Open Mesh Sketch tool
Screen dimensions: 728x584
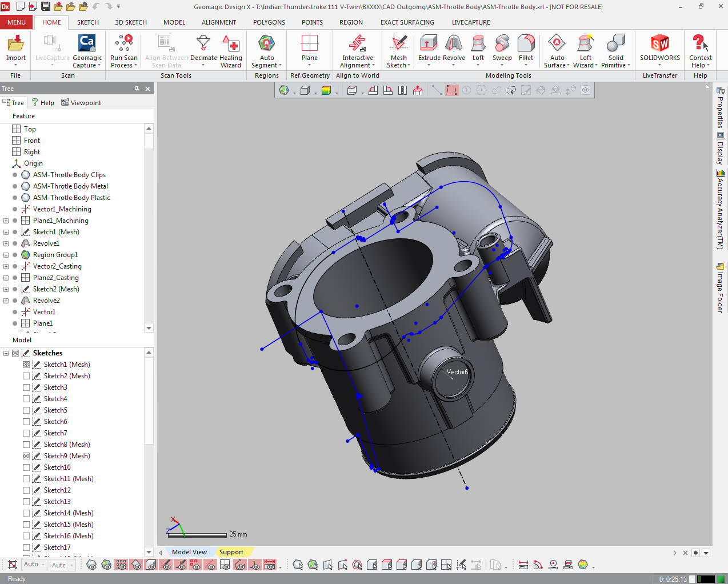click(x=399, y=50)
